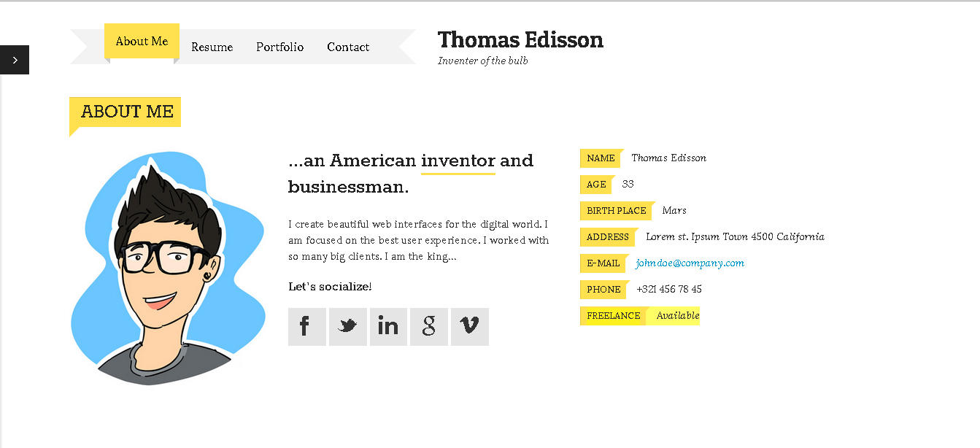This screenshot has height=448, width=980.
Task: Go to the Contact tab
Action: 348,47
